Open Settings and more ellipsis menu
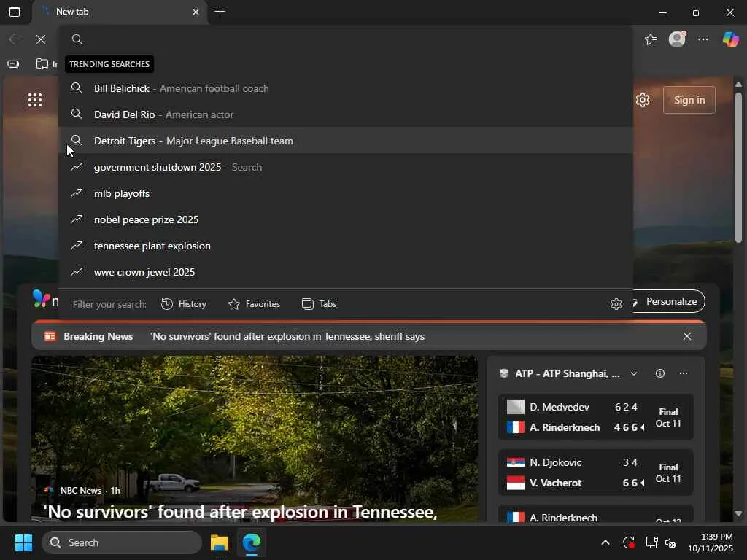Viewport: 747px width, 560px height. point(703,39)
